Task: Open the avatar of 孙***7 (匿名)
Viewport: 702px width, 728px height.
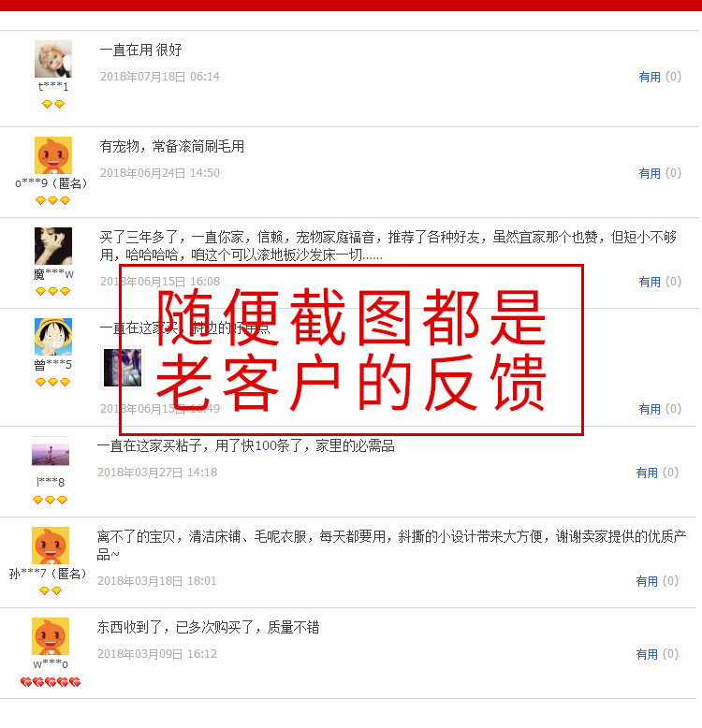Action: click(51, 546)
